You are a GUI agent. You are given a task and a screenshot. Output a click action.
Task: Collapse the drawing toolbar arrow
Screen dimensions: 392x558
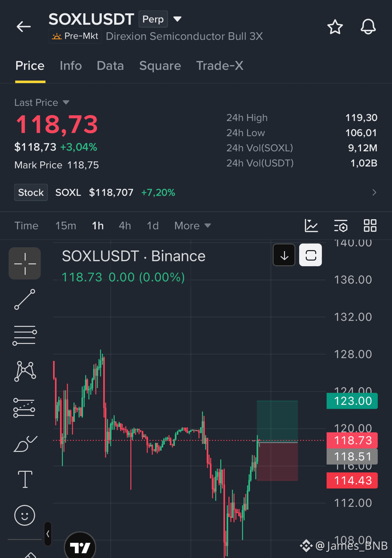(48, 534)
